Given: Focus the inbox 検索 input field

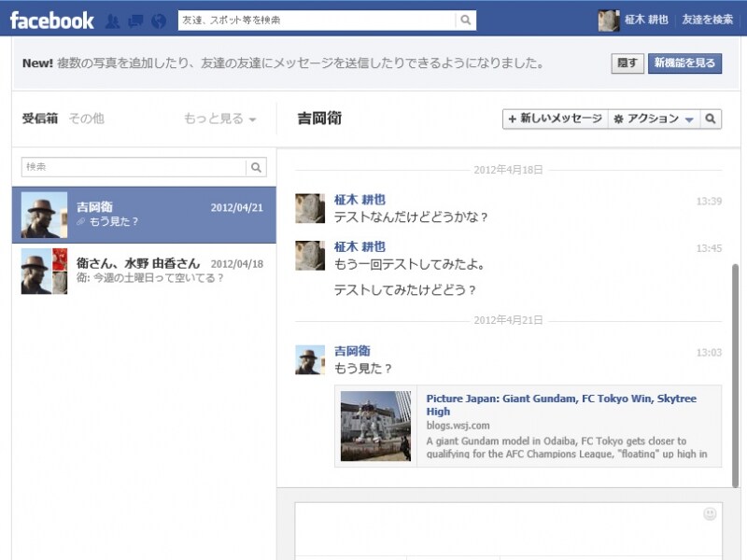Looking at the screenshot, I should point(134,167).
